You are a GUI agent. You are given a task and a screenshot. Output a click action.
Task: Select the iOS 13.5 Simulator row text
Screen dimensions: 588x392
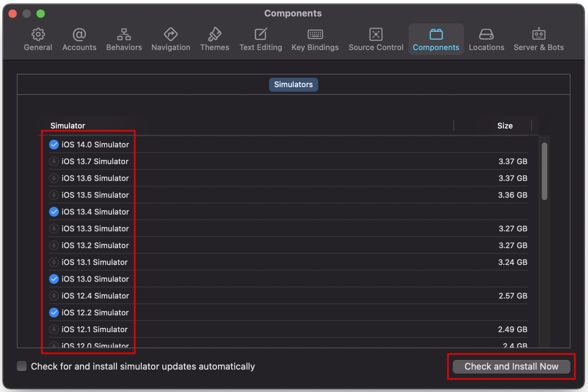tap(95, 195)
